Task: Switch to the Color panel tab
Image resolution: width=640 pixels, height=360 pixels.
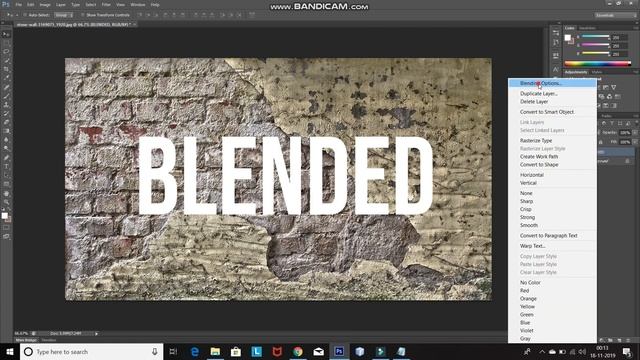Action: (570, 28)
